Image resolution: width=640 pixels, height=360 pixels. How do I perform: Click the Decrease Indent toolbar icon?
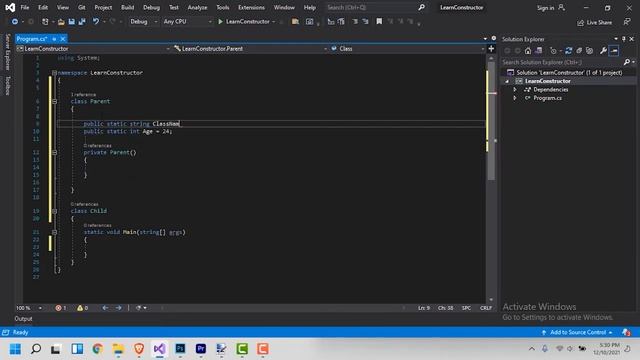355,22
